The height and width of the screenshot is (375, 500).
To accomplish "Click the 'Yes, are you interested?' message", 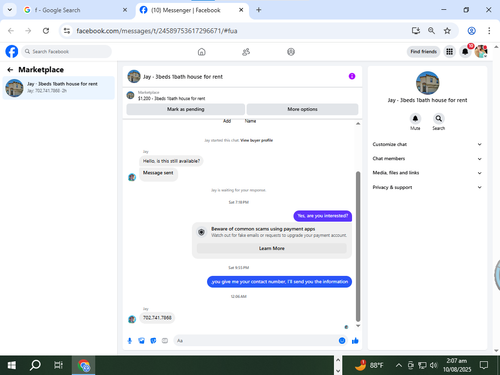I will pos(322,216).
